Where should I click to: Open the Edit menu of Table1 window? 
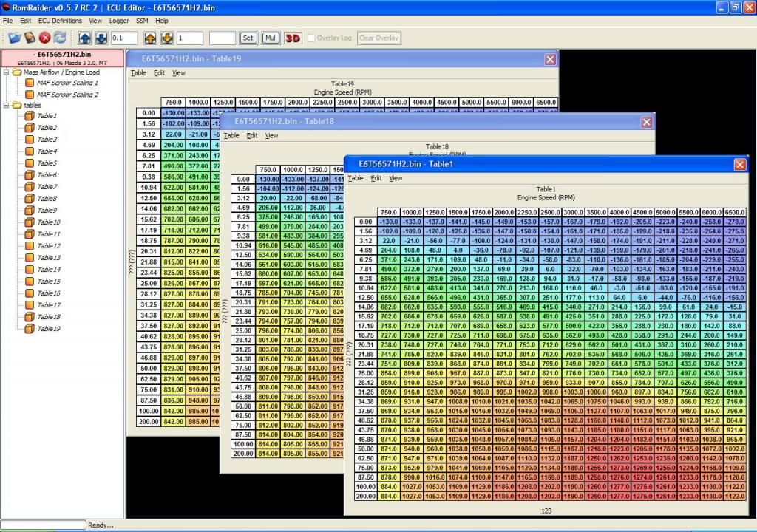tap(376, 178)
